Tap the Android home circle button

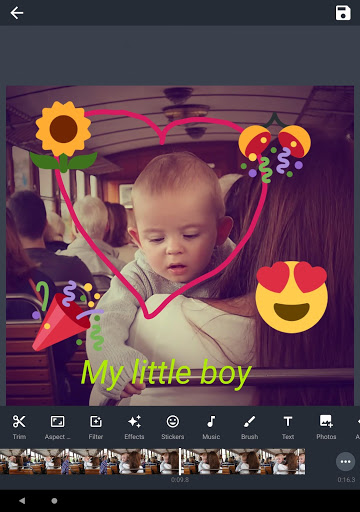[54, 501]
